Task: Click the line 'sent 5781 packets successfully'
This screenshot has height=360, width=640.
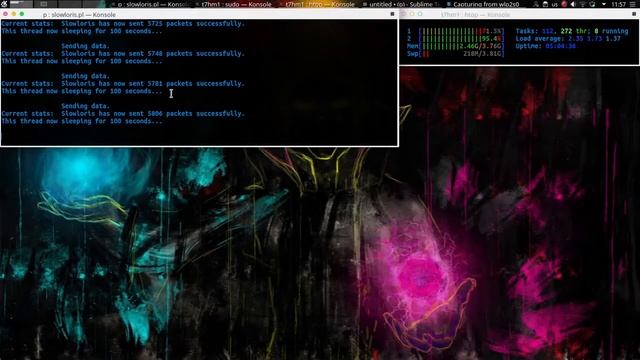Action: click(123, 84)
